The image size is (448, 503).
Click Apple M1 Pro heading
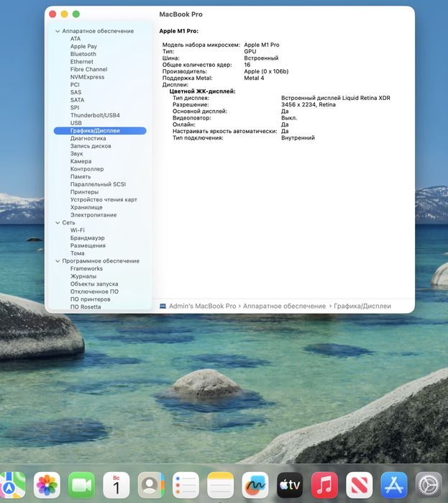179,31
